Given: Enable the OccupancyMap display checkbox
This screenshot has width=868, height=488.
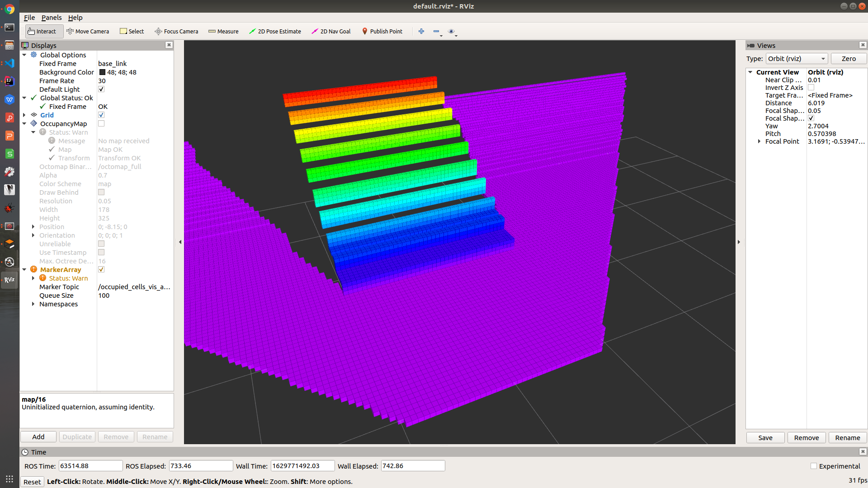Looking at the screenshot, I should tap(101, 124).
